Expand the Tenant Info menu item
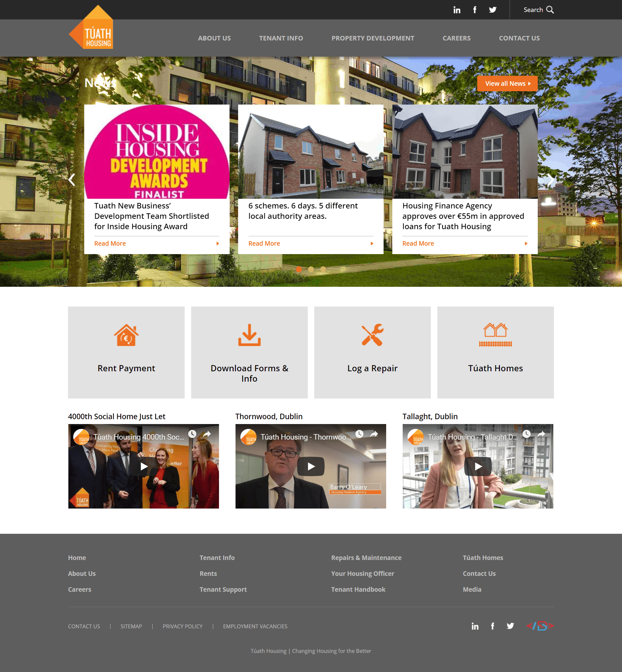 (x=281, y=38)
